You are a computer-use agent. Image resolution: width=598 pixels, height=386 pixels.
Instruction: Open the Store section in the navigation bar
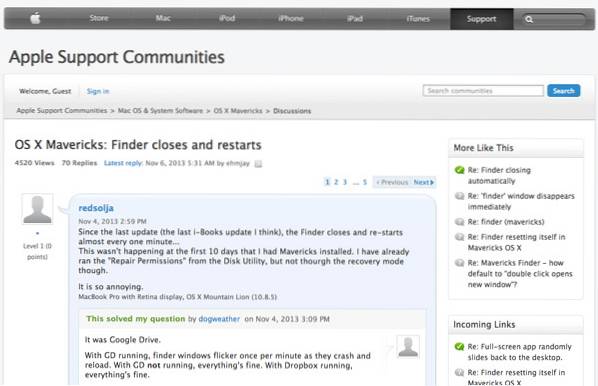99,18
